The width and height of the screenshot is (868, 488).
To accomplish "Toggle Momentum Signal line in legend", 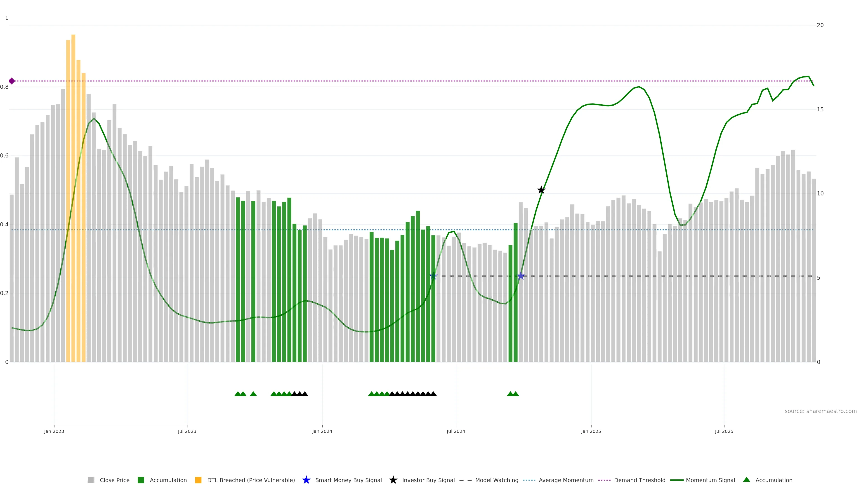I will [710, 480].
